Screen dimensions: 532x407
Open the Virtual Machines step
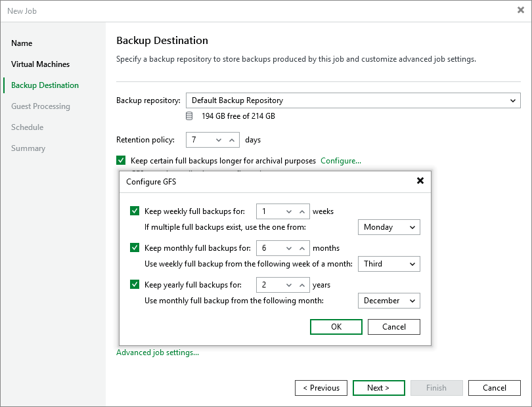click(x=41, y=64)
